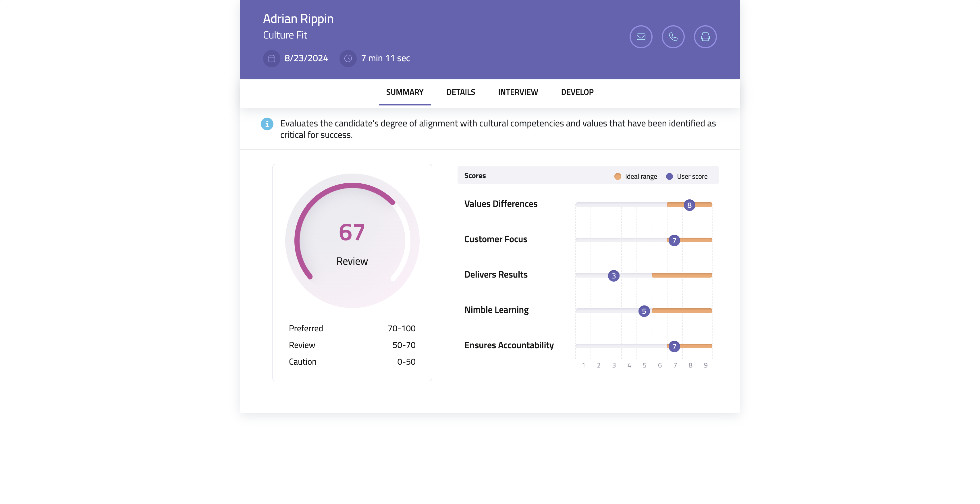Click the Review status under gauge score
The image size is (980, 504).
tap(352, 261)
